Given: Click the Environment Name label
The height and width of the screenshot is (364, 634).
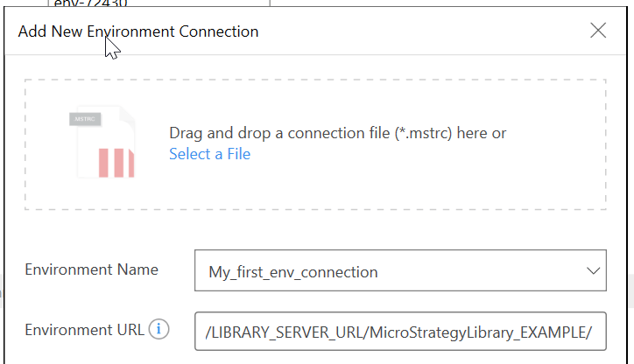Looking at the screenshot, I should click(x=91, y=269).
